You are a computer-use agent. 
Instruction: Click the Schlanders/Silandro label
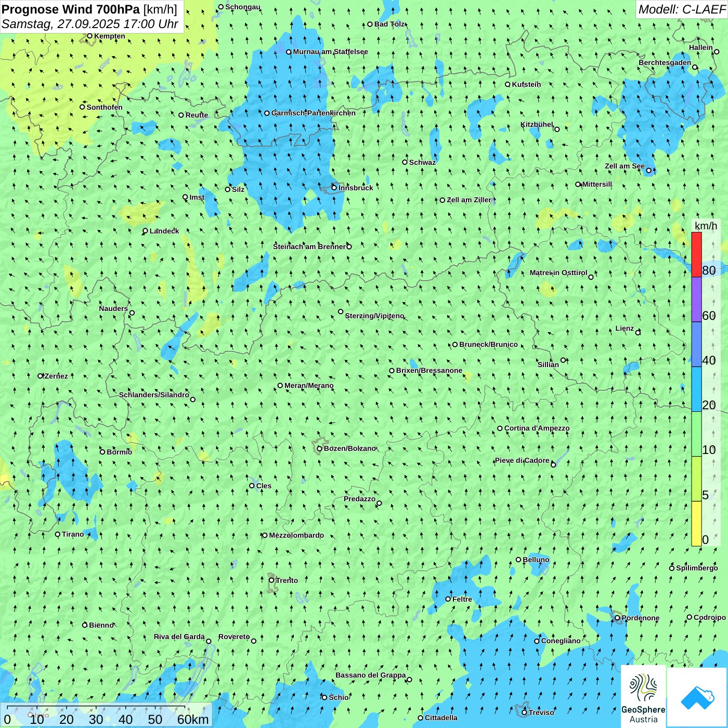[154, 395]
